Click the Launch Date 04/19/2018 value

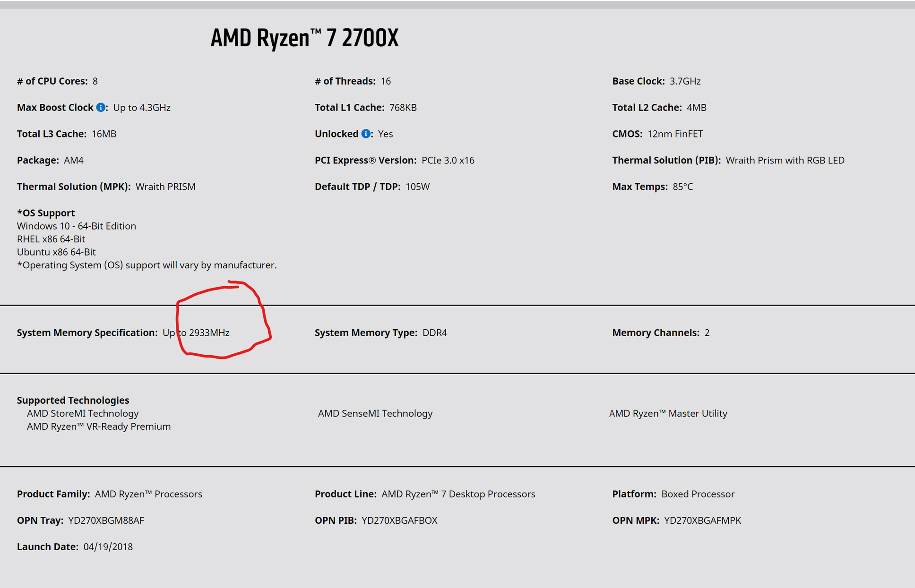108,547
